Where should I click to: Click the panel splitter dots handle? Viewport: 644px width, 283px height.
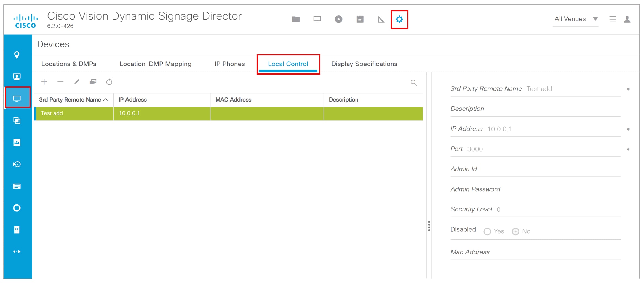click(429, 226)
